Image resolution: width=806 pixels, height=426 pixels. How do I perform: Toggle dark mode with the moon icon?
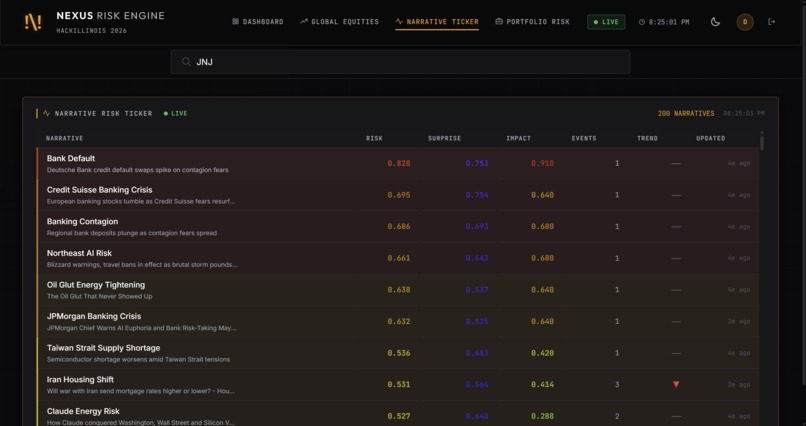715,22
